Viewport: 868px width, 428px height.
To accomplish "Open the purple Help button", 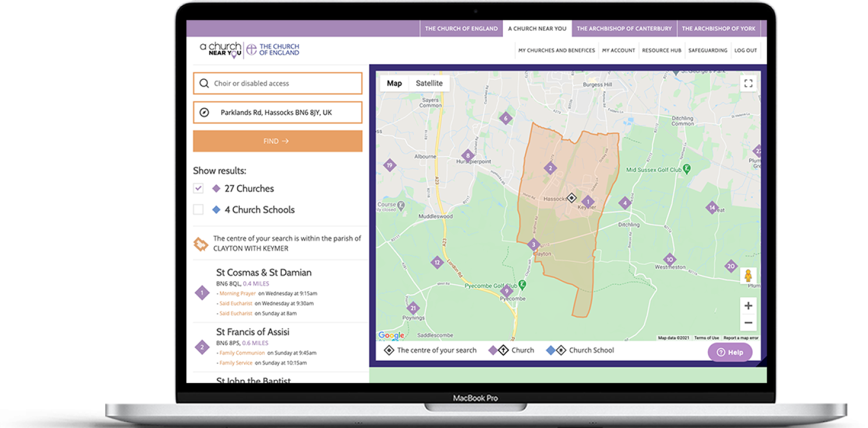I will [730, 352].
